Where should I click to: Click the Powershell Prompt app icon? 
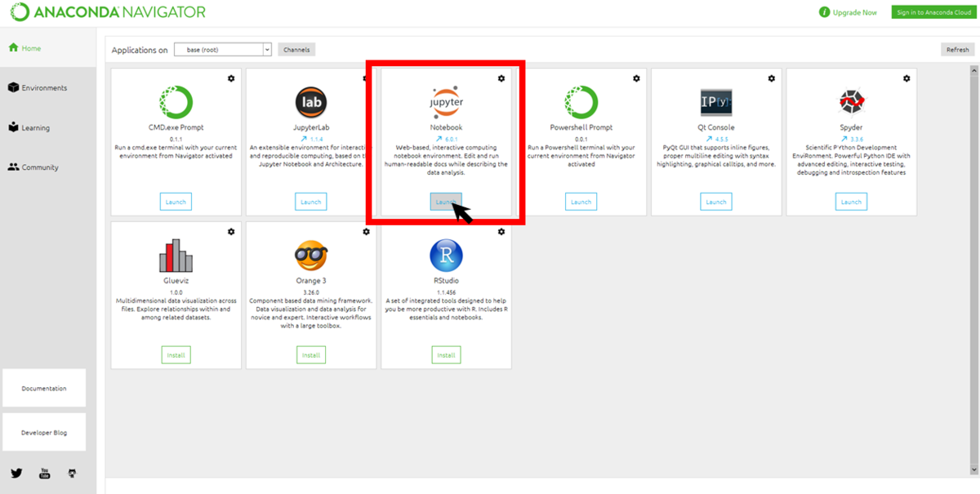tap(581, 102)
